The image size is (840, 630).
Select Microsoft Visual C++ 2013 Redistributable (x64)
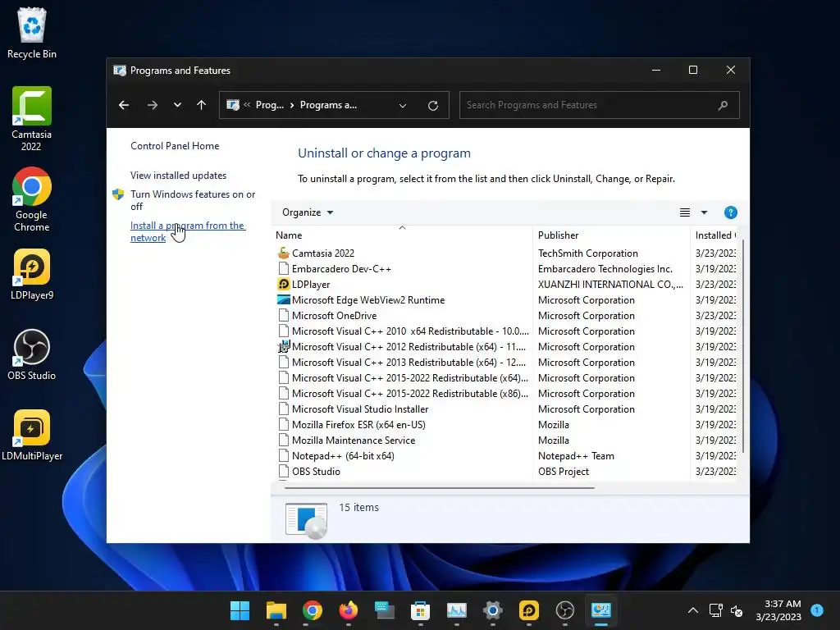tap(409, 362)
